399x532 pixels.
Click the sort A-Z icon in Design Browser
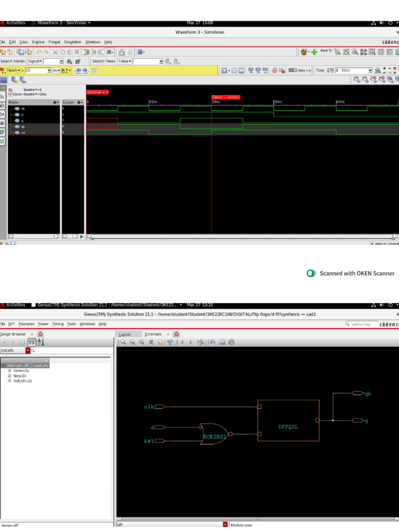pyautogui.click(x=42, y=342)
